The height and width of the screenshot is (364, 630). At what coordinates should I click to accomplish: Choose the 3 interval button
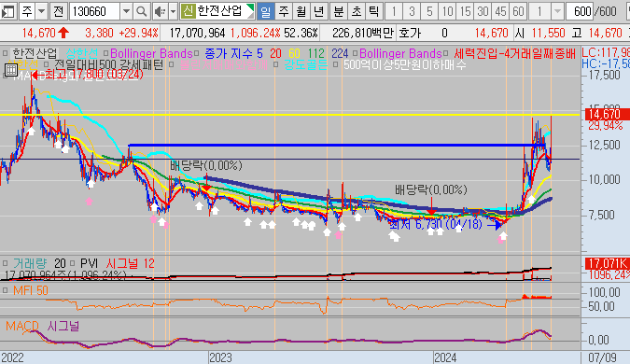pyautogui.click(x=412, y=11)
